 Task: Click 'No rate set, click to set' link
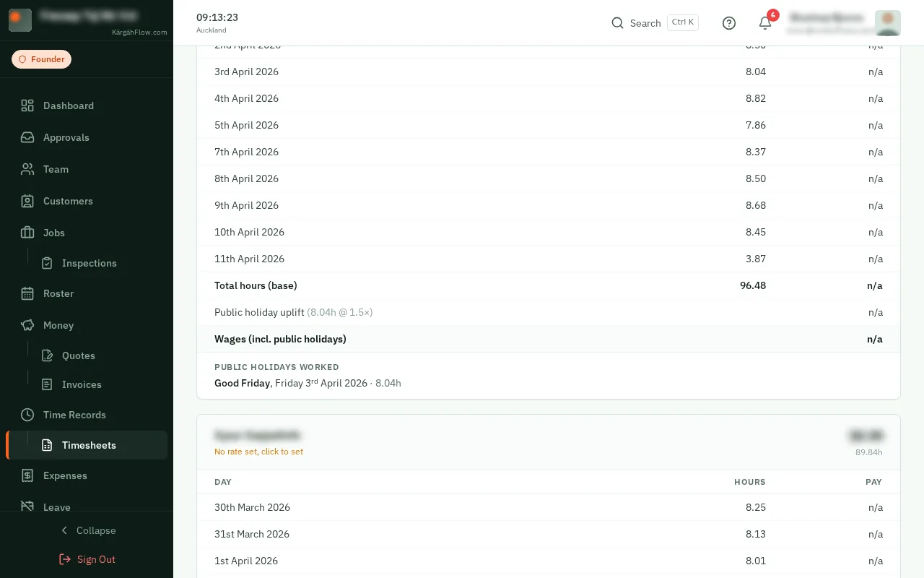258,452
